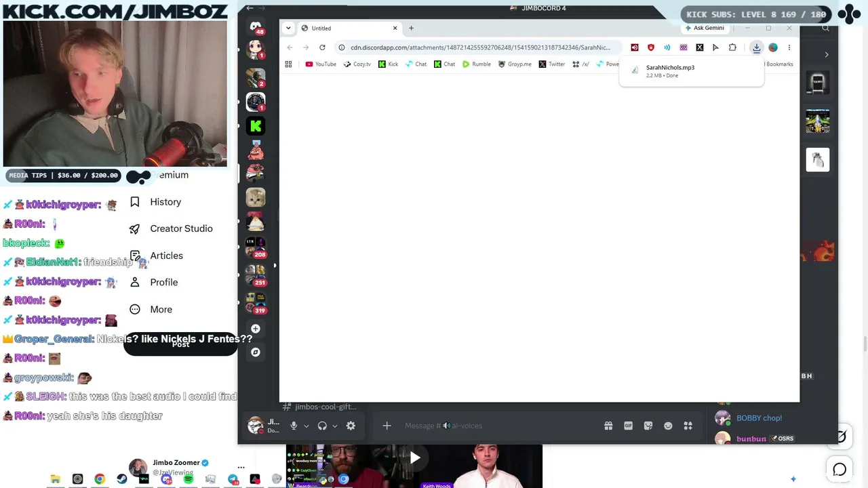Image resolution: width=868 pixels, height=488 pixels.
Task: Open the Discord apps icon
Action: pyautogui.click(x=688, y=426)
